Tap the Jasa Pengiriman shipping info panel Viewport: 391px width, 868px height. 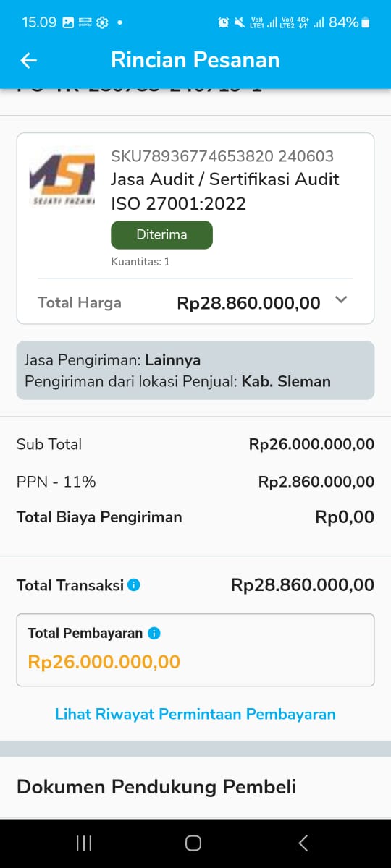point(195,370)
